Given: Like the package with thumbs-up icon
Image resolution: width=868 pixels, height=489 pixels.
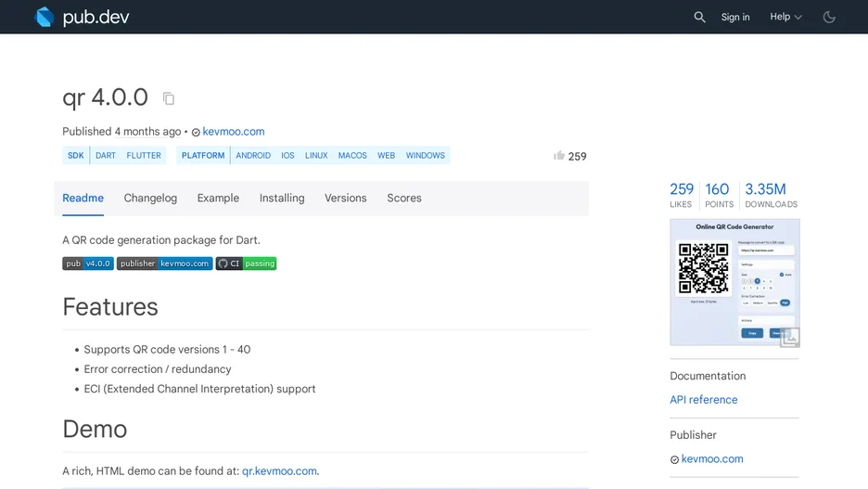Looking at the screenshot, I should pos(559,156).
